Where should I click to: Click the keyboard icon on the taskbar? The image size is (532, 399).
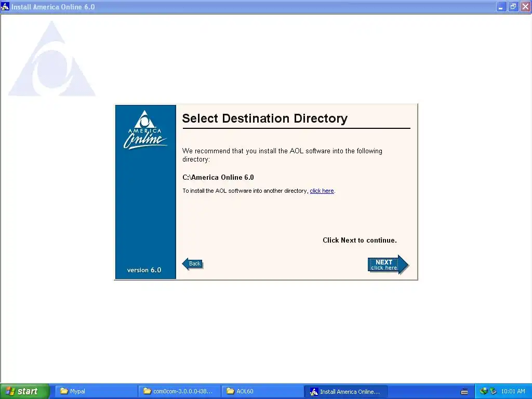coord(464,392)
